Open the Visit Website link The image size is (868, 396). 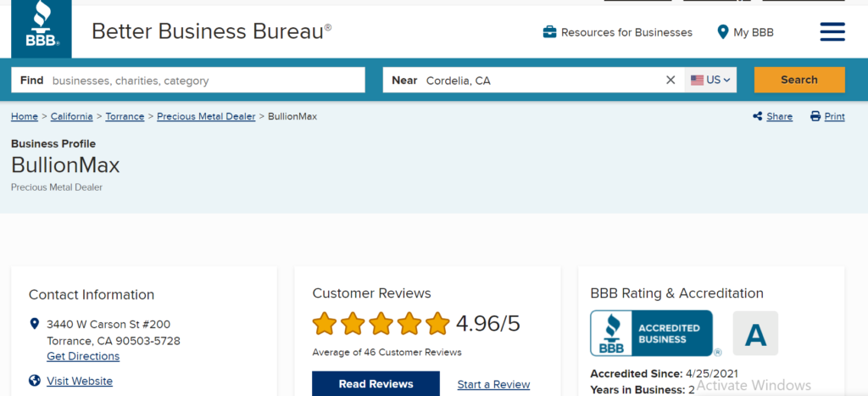pyautogui.click(x=80, y=381)
